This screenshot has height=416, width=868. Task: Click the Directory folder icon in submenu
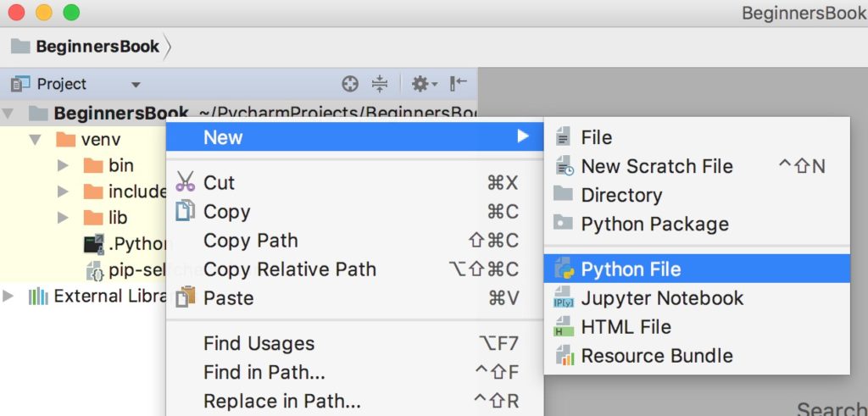click(563, 194)
